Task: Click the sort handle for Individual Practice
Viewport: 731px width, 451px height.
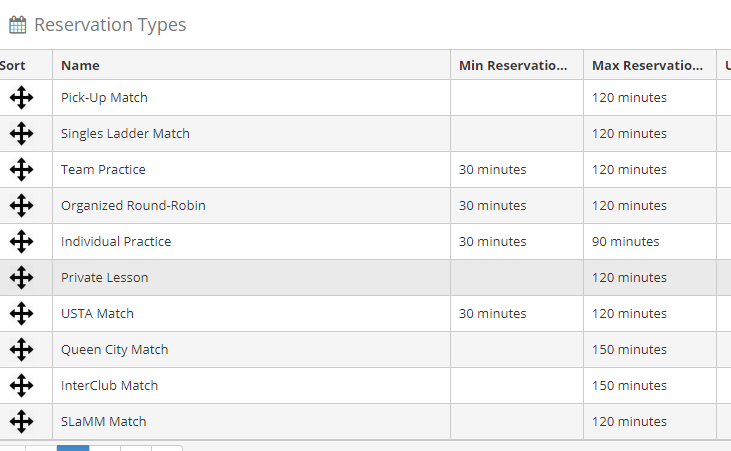Action: point(21,242)
